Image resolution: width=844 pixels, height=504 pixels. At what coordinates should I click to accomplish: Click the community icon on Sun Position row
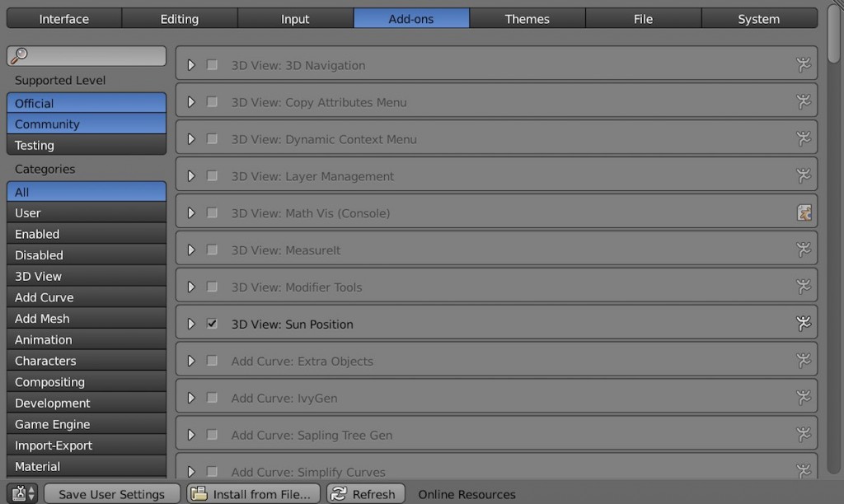[803, 324]
